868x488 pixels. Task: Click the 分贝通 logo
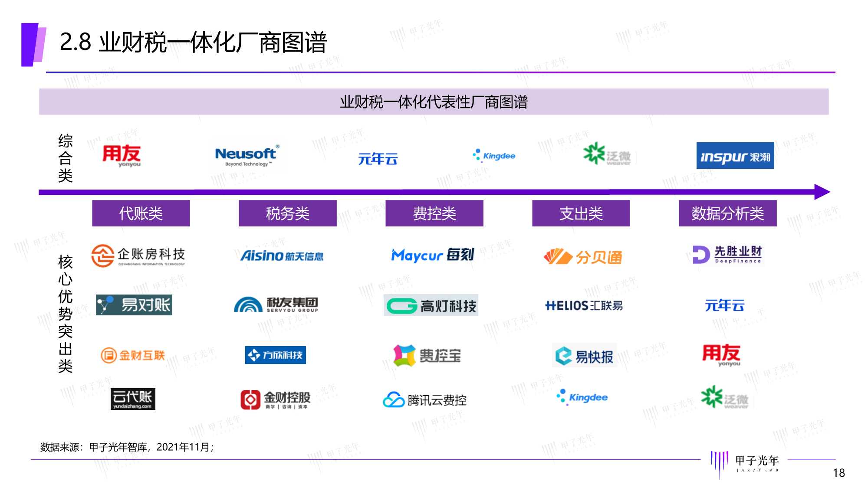pos(582,257)
